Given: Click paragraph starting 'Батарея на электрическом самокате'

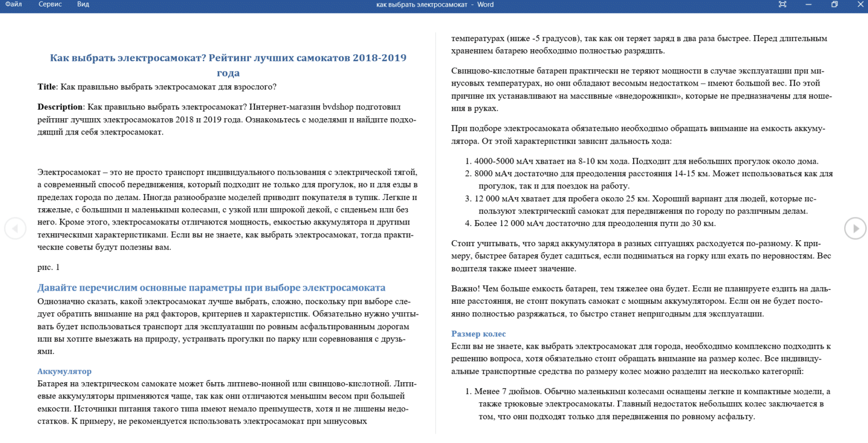Looking at the screenshot, I should 227,402.
